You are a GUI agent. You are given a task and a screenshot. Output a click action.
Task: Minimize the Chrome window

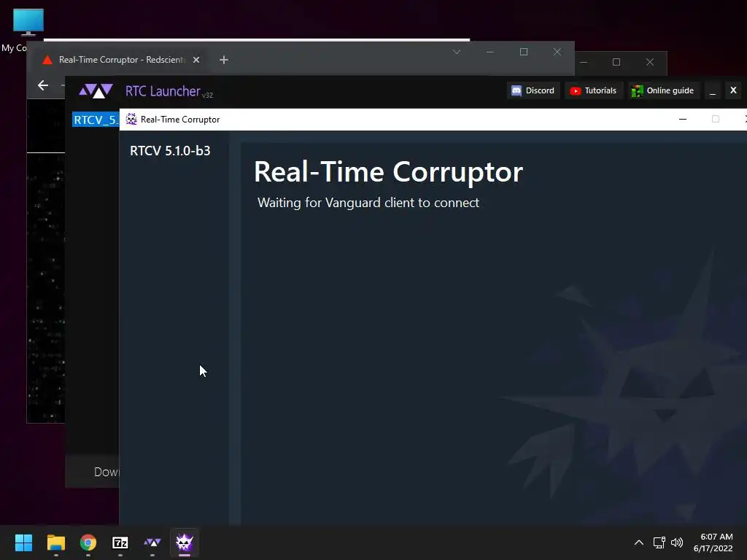tap(489, 52)
